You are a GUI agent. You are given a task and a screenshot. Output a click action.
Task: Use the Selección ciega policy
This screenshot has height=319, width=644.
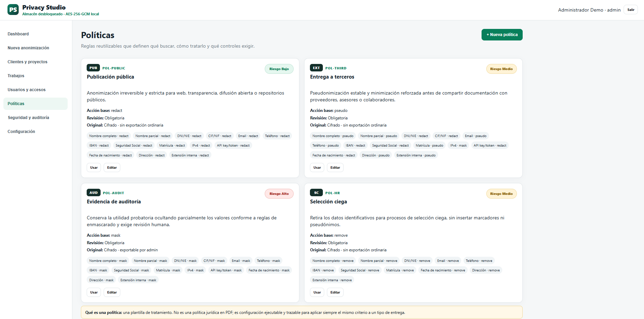pos(317,292)
